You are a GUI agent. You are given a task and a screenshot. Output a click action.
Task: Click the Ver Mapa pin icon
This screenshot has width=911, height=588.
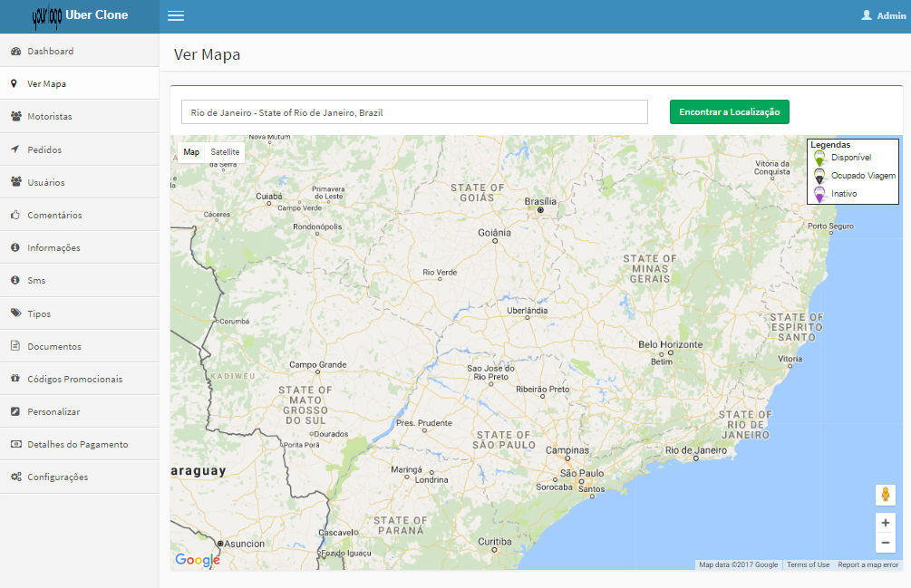pos(14,83)
